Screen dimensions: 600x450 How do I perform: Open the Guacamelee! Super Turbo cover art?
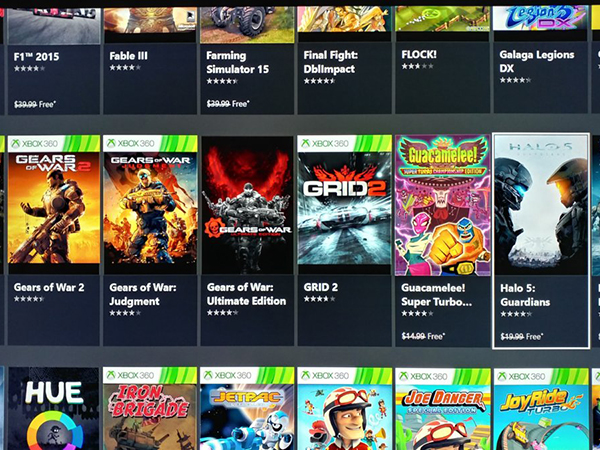[x=443, y=205]
